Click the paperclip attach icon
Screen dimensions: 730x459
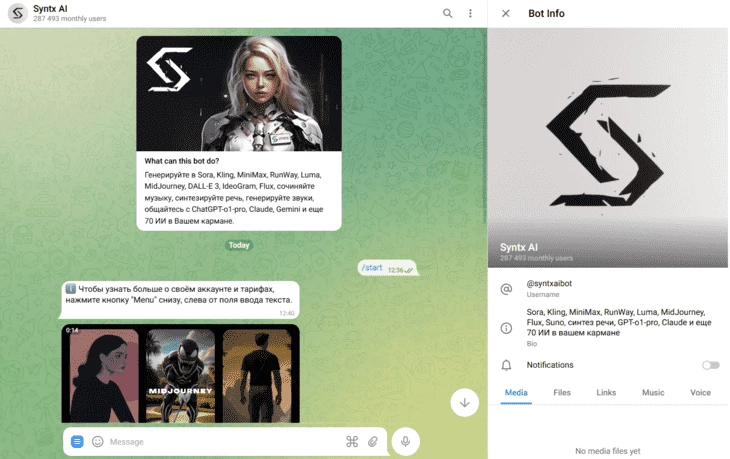pos(373,441)
